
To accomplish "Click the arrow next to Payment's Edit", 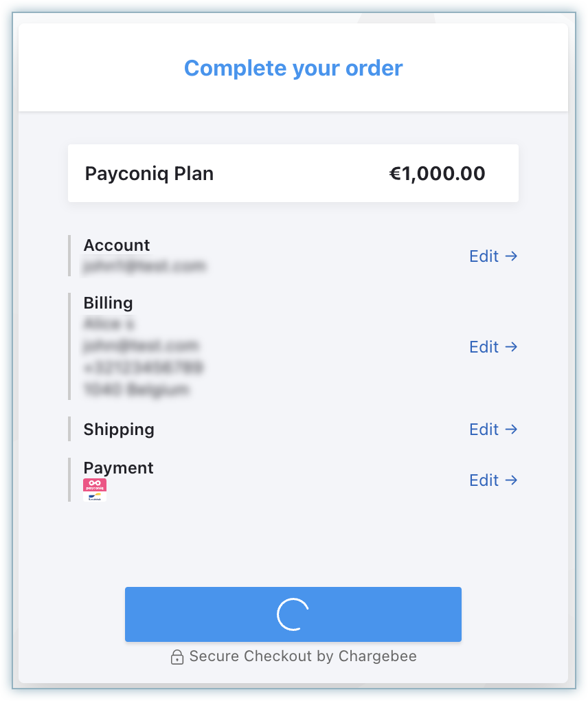I will (x=511, y=480).
